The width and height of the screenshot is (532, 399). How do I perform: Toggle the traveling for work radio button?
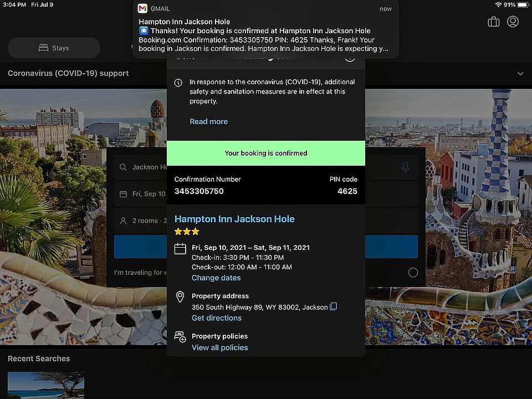coord(413,273)
